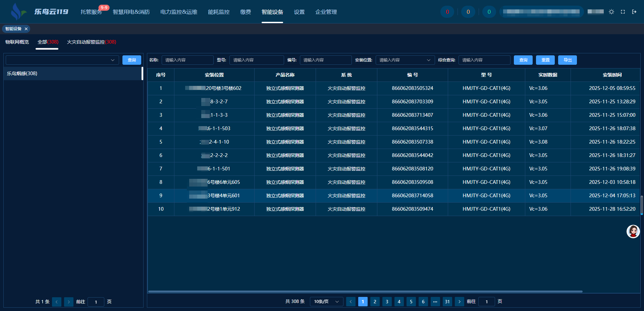This screenshot has width=644, height=311.
Task: Close the 智能设备 page tab
Action: tap(26, 29)
